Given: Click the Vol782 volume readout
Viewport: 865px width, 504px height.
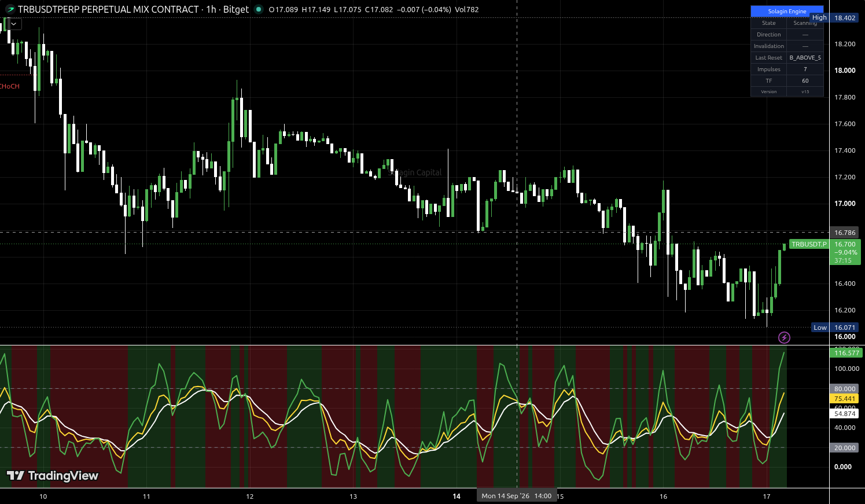Looking at the screenshot, I should click(x=467, y=9).
